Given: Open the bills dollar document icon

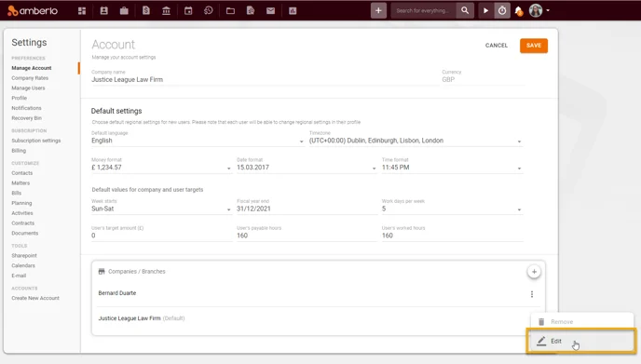Looking at the screenshot, I should click(x=146, y=11).
